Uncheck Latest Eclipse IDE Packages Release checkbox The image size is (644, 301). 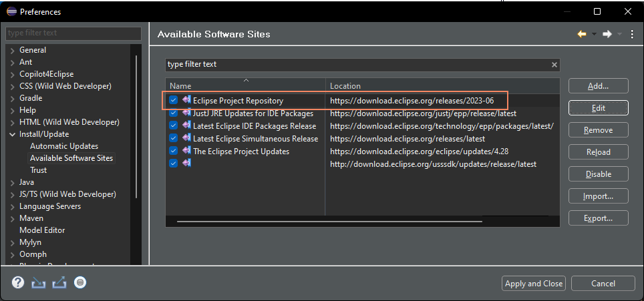(173, 125)
